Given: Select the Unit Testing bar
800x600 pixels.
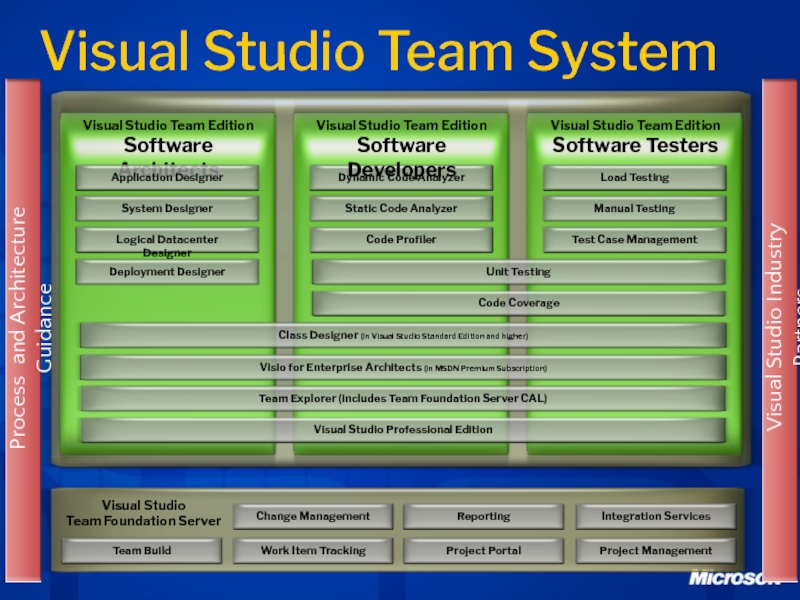Looking at the screenshot, I should click(x=518, y=272).
